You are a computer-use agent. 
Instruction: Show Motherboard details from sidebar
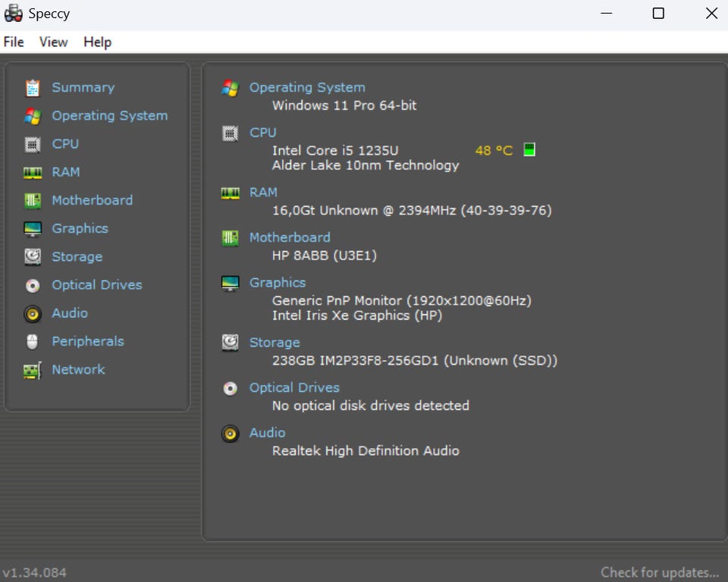click(92, 200)
